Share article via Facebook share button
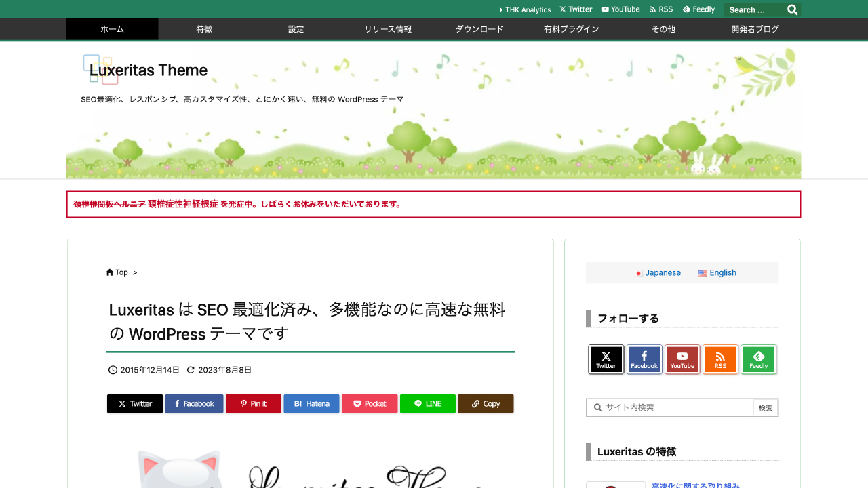 pos(194,404)
